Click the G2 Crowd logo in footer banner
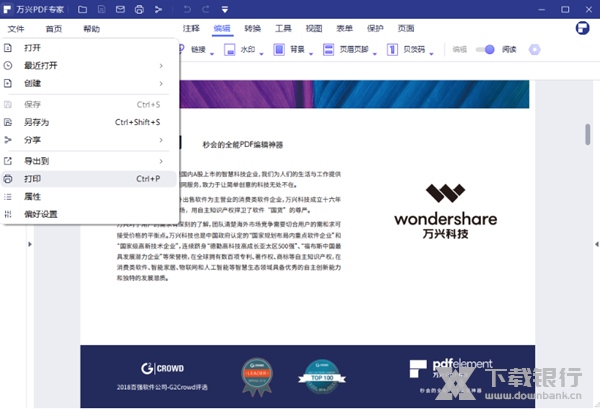This screenshot has width=600, height=409. point(162,368)
